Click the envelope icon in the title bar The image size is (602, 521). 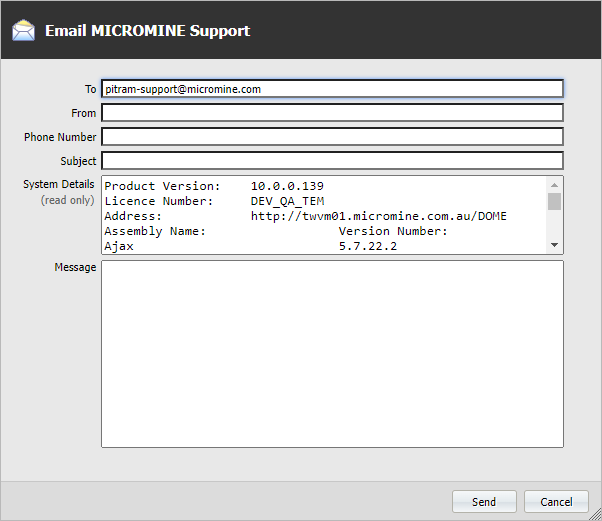tap(23, 30)
